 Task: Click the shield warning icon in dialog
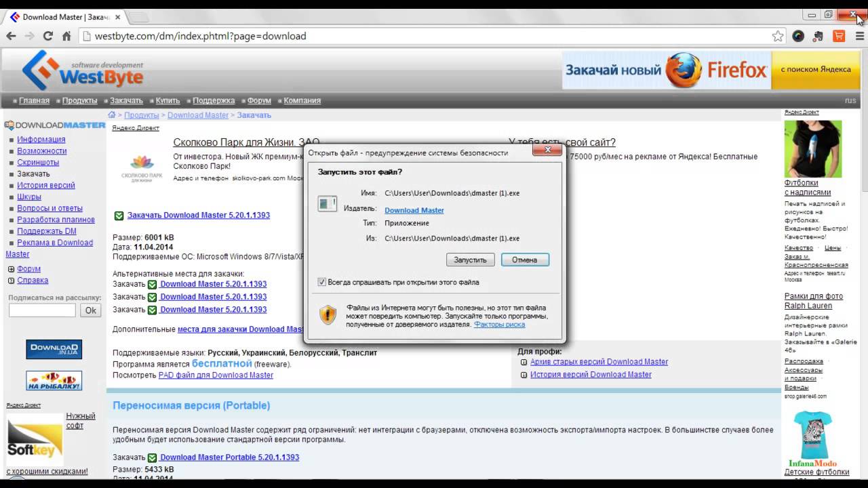click(x=328, y=314)
